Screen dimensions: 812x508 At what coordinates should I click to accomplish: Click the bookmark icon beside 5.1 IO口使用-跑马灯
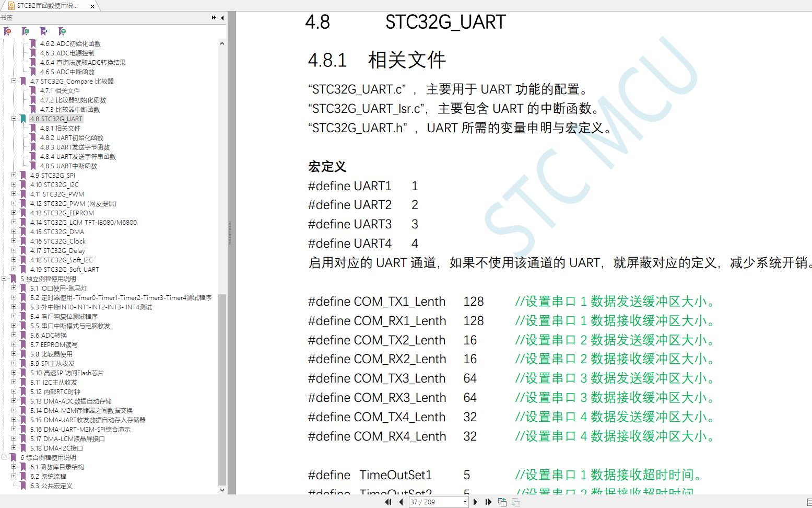coord(23,288)
